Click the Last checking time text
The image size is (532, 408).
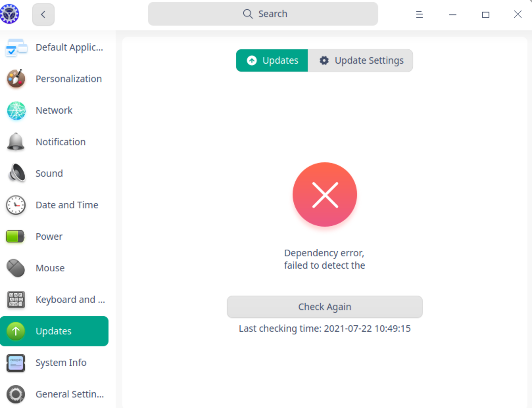click(x=325, y=329)
